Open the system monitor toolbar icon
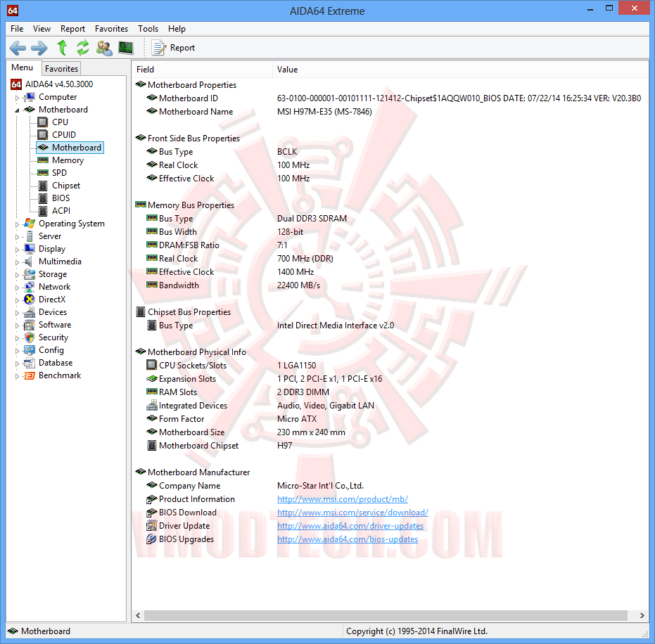This screenshot has height=644, width=655. tap(126, 48)
